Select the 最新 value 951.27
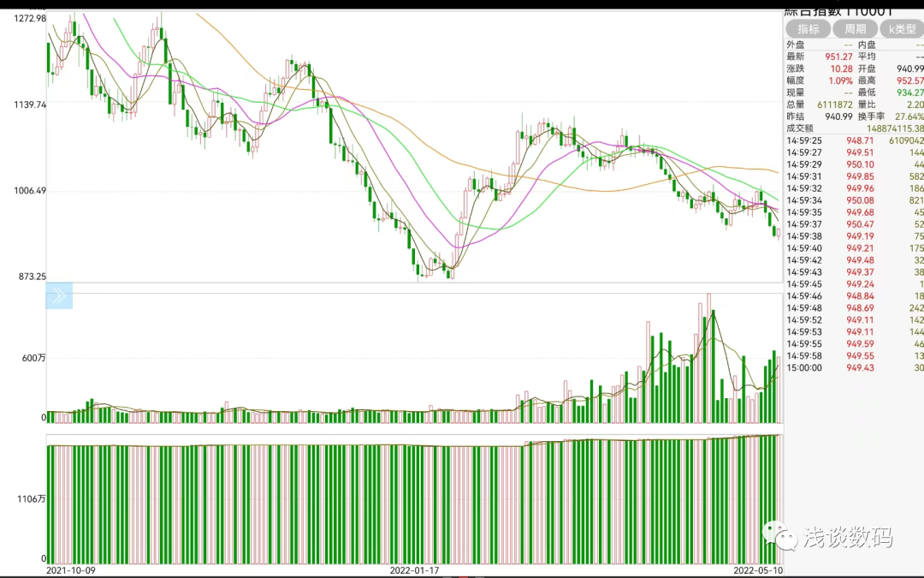Image resolution: width=924 pixels, height=578 pixels. [x=838, y=57]
